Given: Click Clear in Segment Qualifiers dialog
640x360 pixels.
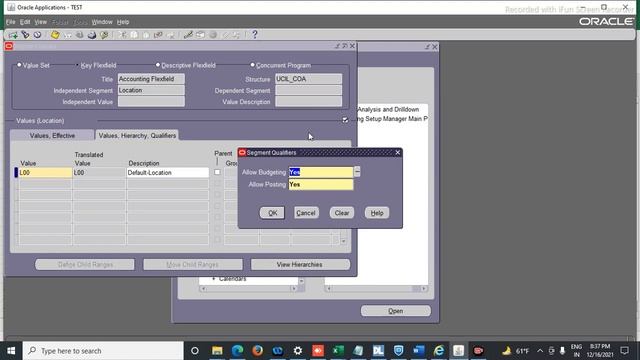Looking at the screenshot, I should (342, 213).
